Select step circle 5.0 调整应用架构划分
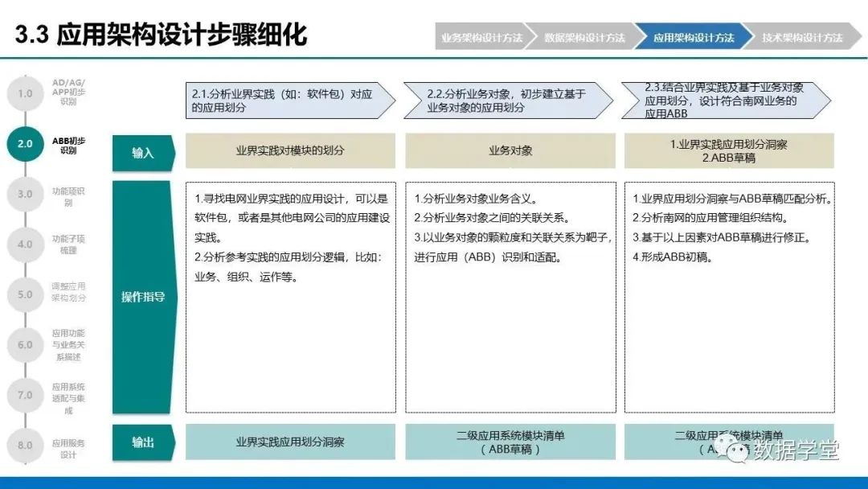Screen dimensions: 868x489 tap(25, 294)
